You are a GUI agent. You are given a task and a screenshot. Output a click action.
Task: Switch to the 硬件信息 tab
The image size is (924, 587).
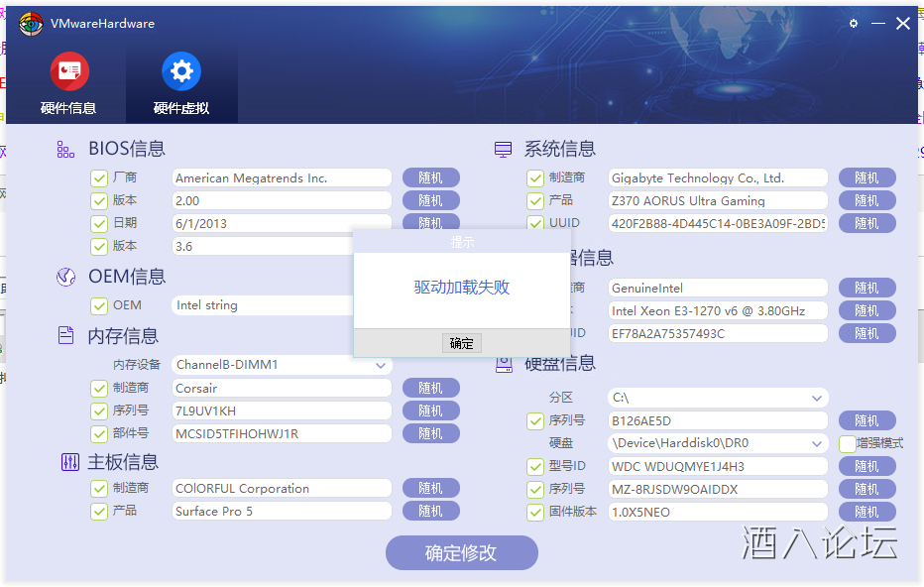[69, 83]
